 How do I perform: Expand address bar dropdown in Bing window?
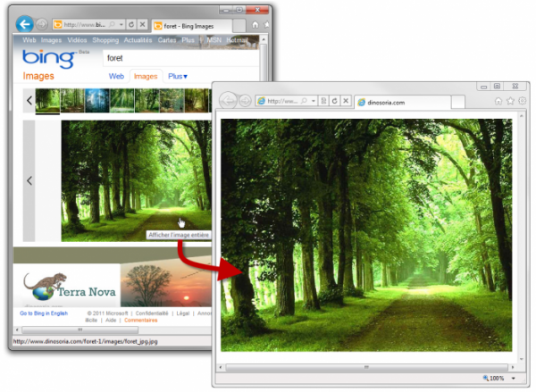[x=120, y=24]
